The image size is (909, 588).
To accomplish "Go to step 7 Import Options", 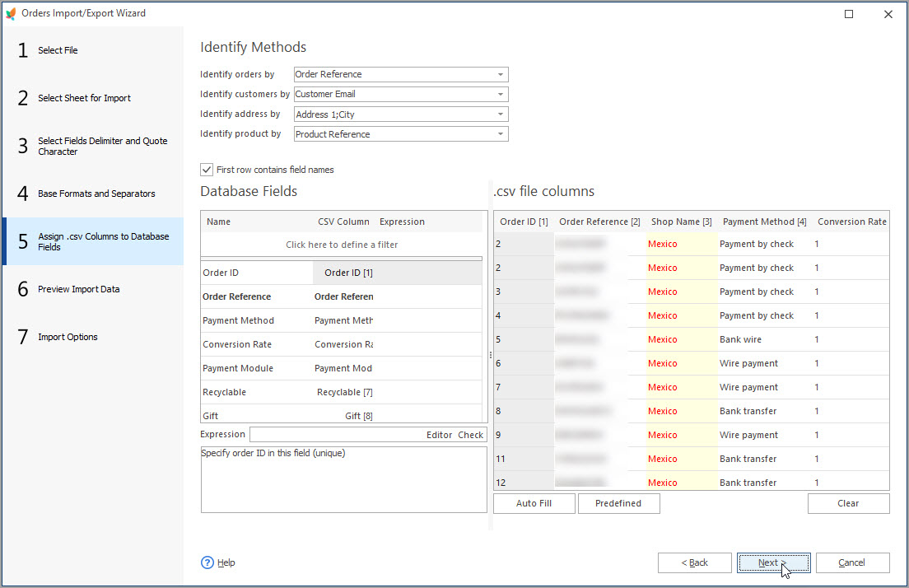I will [93, 337].
